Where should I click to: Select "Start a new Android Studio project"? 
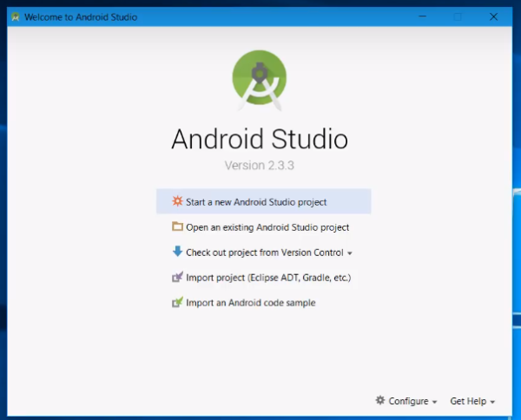click(256, 202)
